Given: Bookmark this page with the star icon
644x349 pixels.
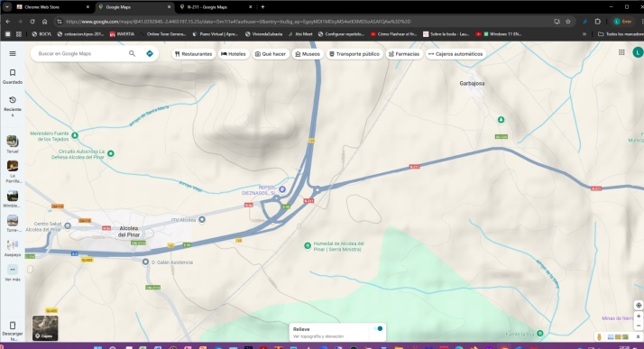Looking at the screenshot, I should (x=568, y=22).
